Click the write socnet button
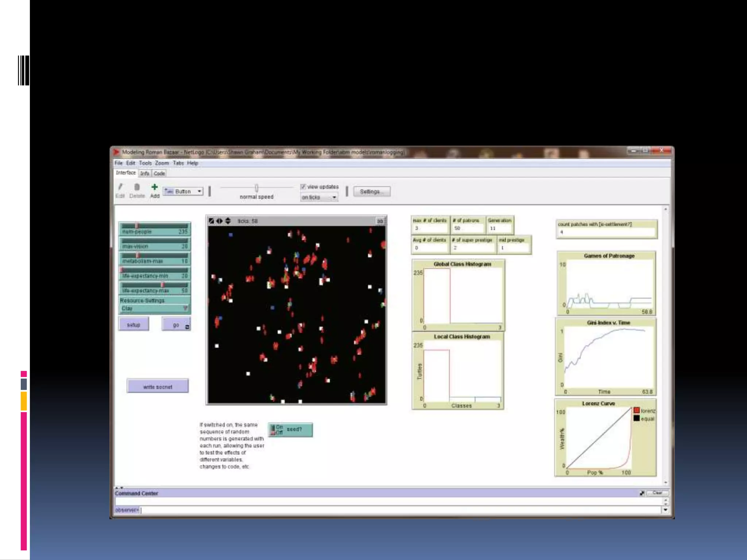 click(x=158, y=386)
